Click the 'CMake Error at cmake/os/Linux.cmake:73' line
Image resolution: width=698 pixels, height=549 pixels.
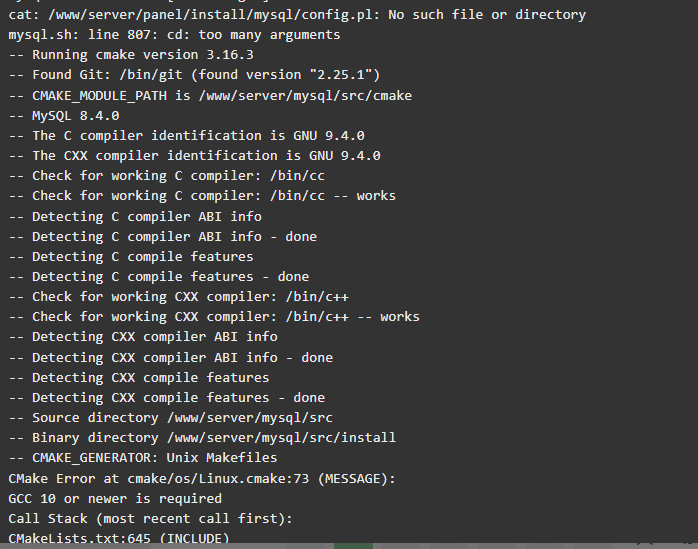[202, 479]
